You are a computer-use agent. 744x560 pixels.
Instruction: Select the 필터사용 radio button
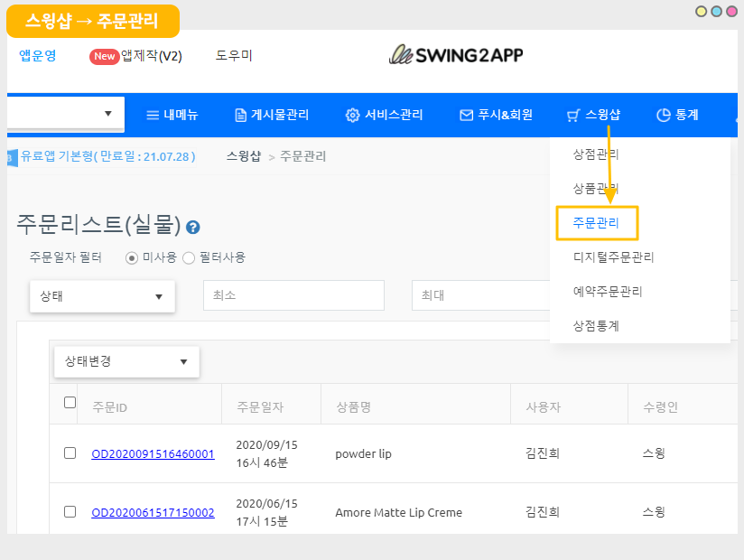(x=189, y=257)
